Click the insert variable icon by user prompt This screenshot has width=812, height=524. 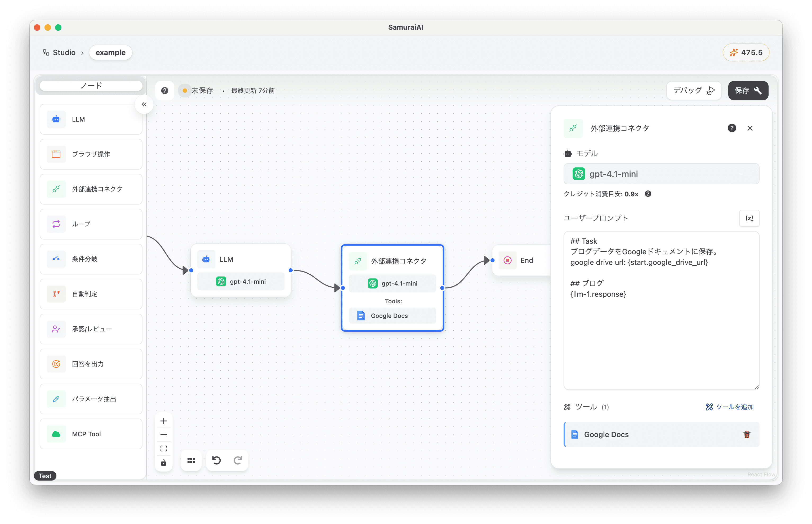749,219
